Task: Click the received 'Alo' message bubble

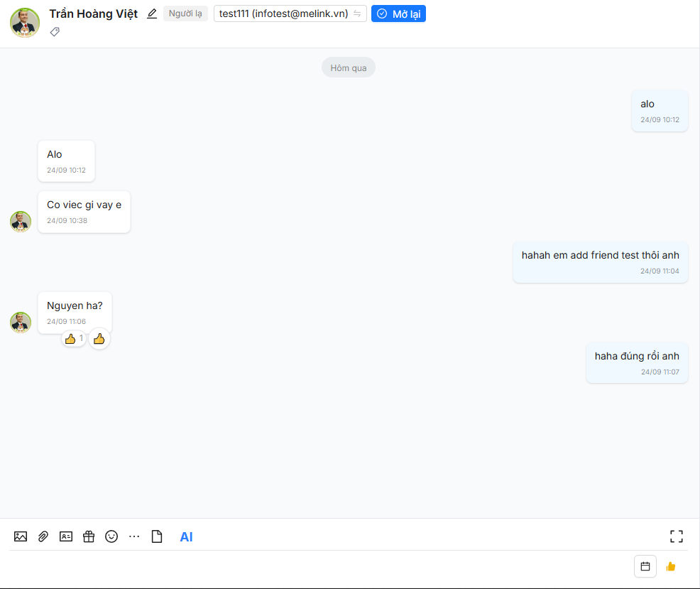Action: click(66, 161)
